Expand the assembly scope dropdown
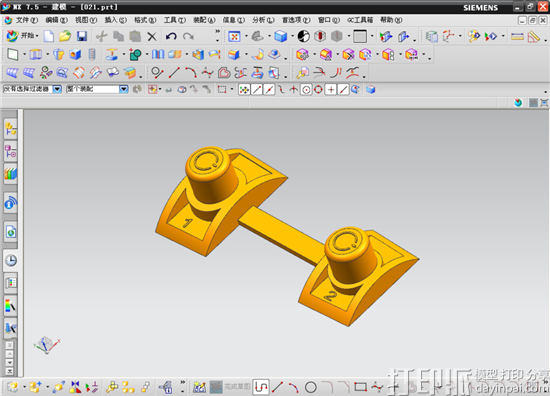 (123, 89)
